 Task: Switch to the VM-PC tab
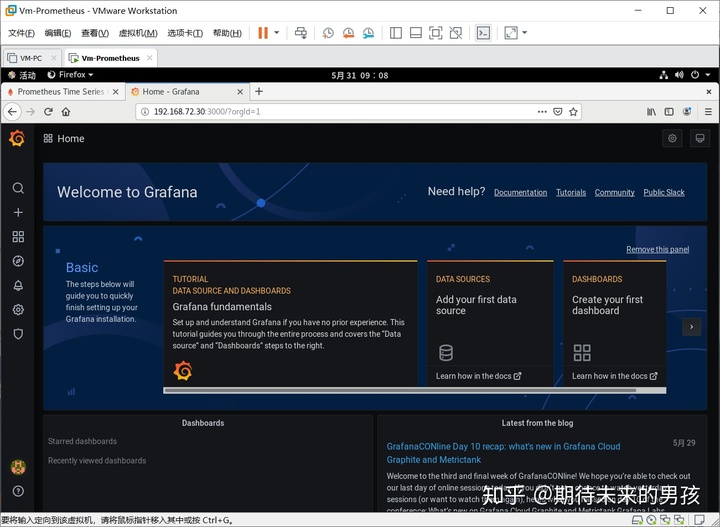tap(31, 58)
